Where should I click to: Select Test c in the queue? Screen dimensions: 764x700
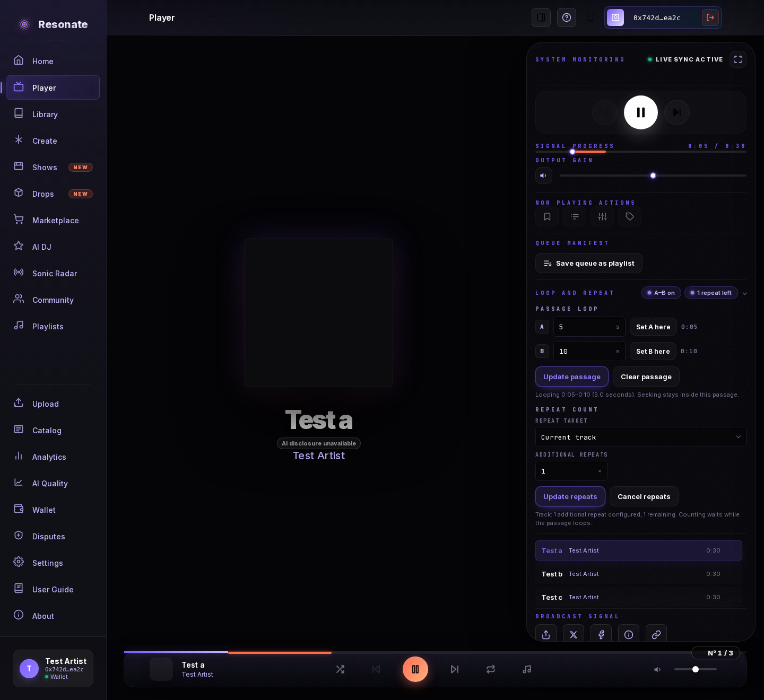(x=639, y=597)
